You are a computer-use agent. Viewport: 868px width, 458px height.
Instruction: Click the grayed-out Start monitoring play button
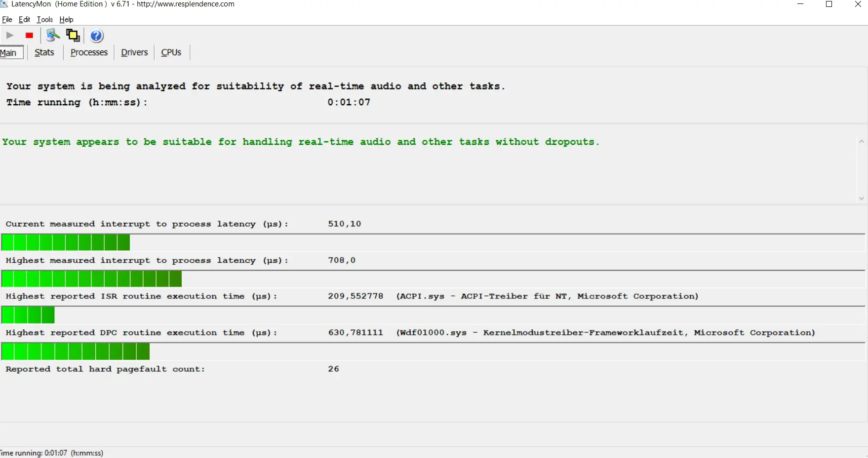pos(10,36)
